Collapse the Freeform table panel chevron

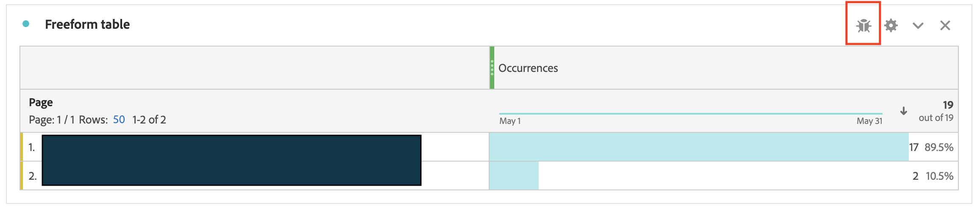[918, 26]
